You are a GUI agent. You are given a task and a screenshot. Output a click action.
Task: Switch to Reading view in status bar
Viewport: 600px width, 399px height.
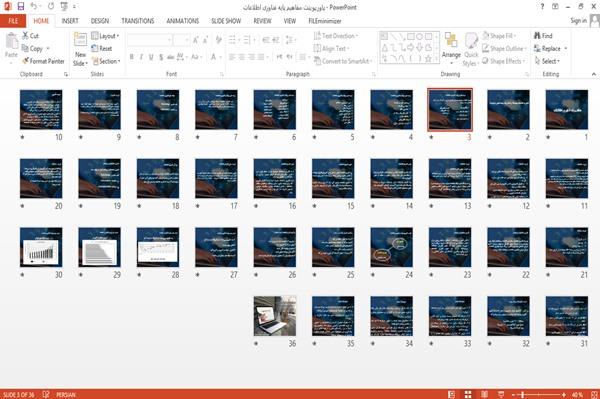(484, 394)
